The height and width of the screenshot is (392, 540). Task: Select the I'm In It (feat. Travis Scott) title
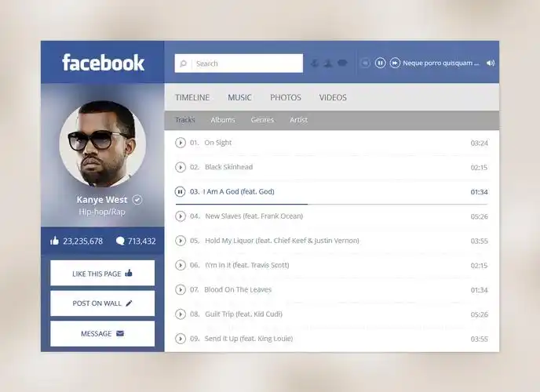click(247, 265)
